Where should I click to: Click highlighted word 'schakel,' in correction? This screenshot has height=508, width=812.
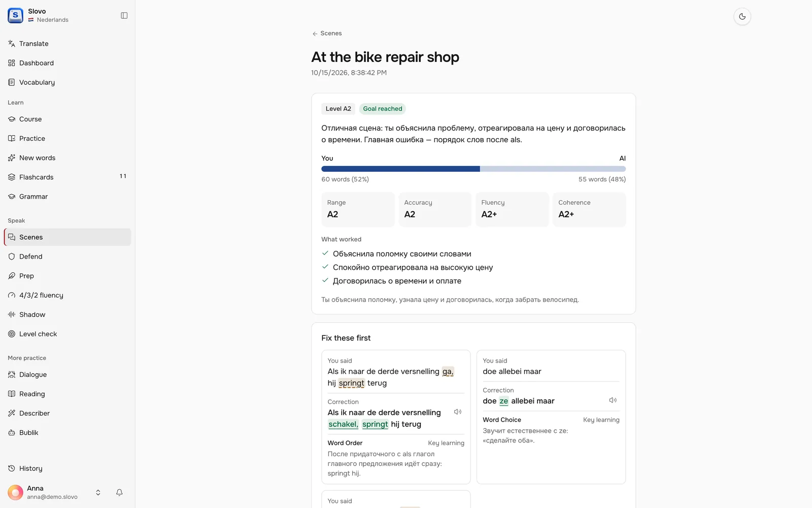(x=343, y=424)
